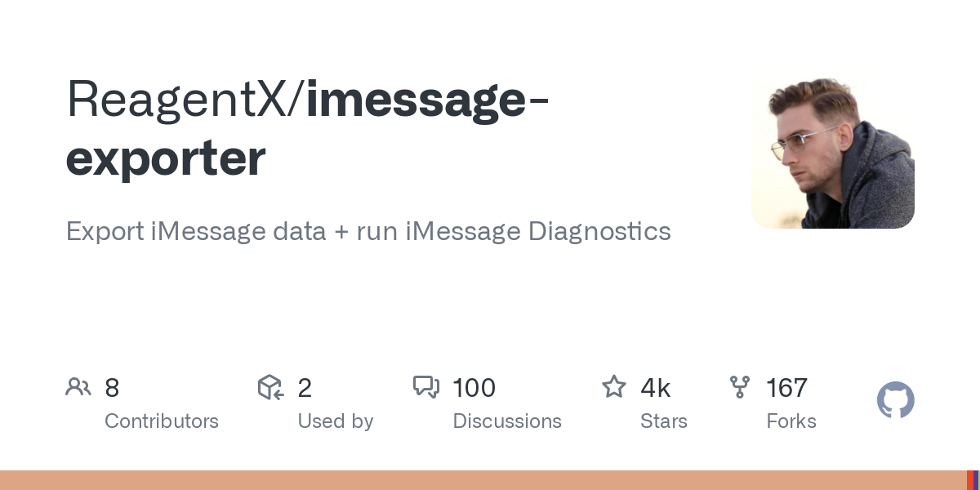
Task: Click the Stars label
Action: pos(664,421)
